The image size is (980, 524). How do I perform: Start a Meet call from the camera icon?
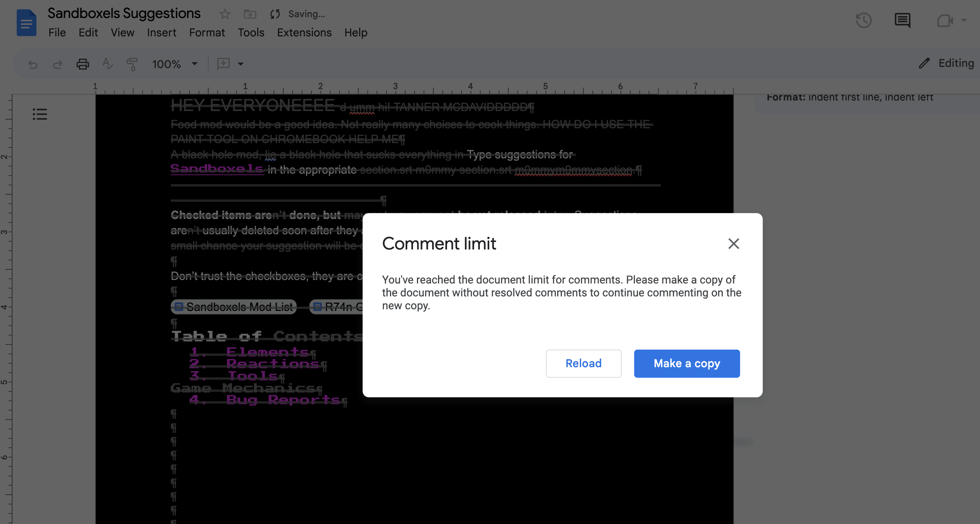point(946,20)
